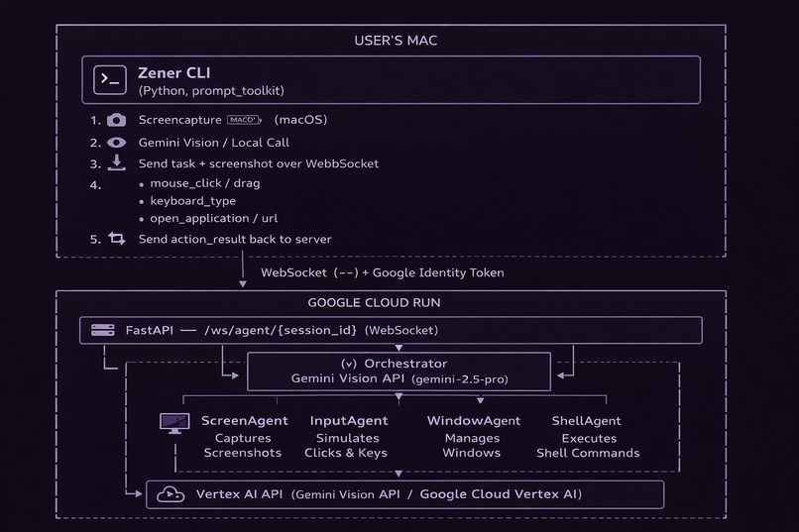Click the terminal prompt icon beside Zener CLI
Viewport: 799px width, 532px height.
[x=110, y=79]
